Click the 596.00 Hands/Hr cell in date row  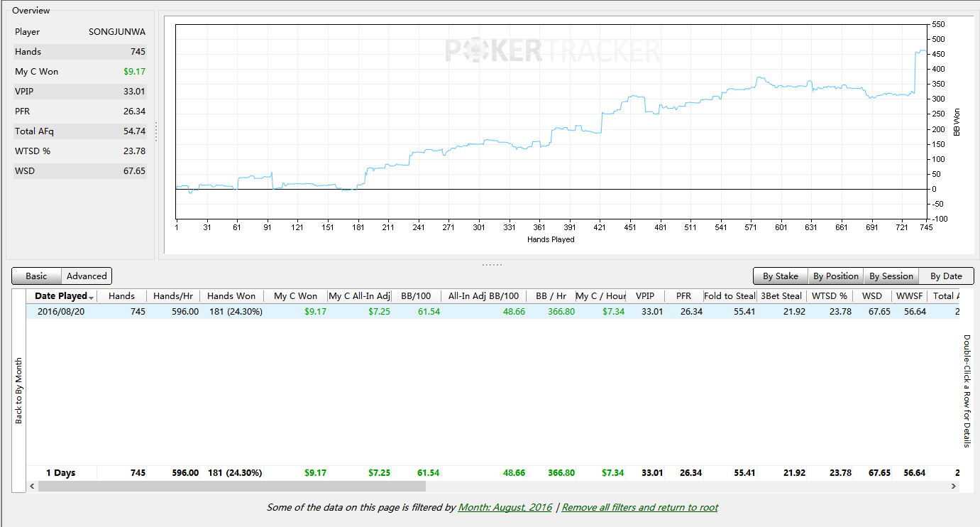(185, 311)
